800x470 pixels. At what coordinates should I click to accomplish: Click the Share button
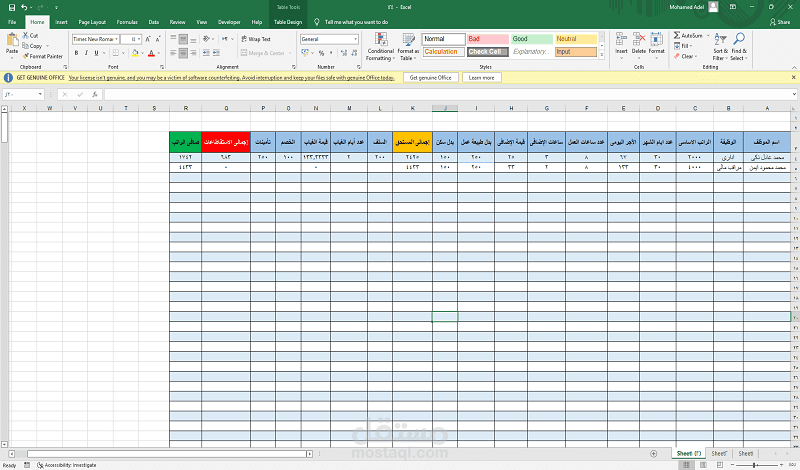780,22
